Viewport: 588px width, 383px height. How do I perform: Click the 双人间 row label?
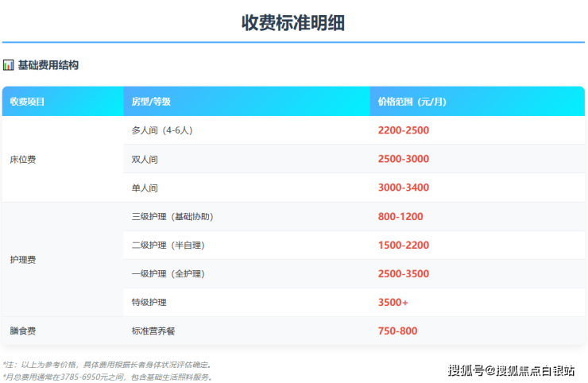[145, 159]
